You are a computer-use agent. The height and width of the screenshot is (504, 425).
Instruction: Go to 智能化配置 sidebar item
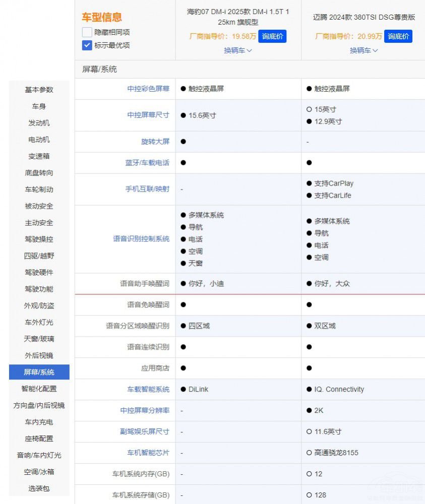[x=39, y=389]
